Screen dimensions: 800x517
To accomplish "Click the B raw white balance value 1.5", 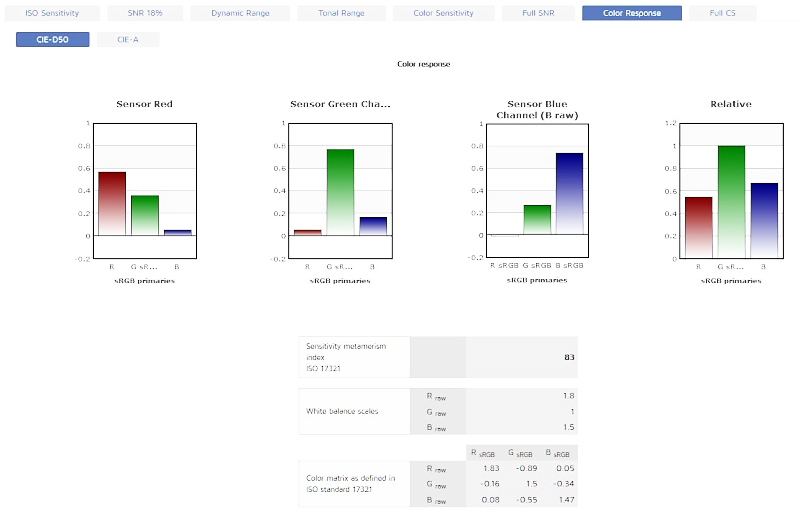I will pos(569,427).
